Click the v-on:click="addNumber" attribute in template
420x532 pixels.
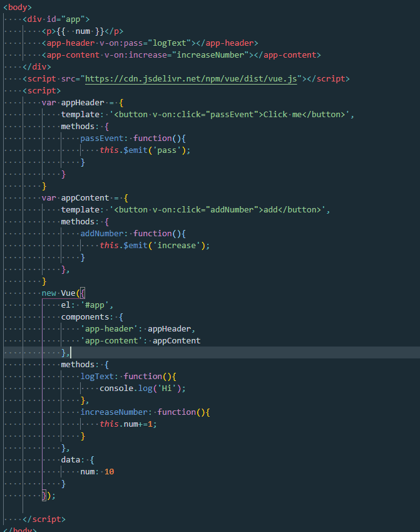[205, 210]
